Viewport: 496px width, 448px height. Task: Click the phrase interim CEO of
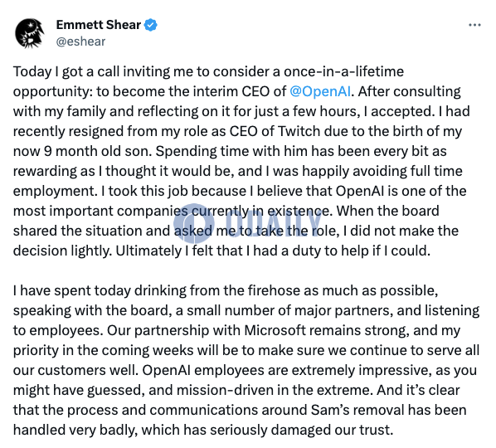[240, 91]
